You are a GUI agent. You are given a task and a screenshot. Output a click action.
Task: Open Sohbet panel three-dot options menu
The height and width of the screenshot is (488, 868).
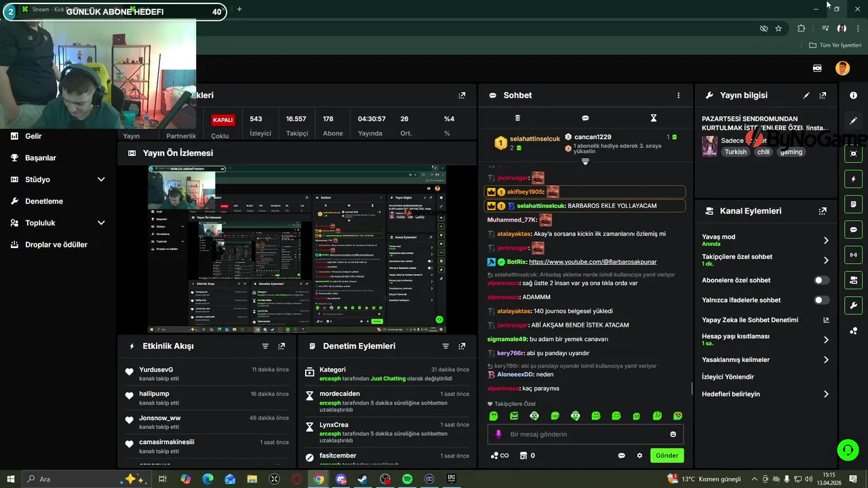point(678,96)
